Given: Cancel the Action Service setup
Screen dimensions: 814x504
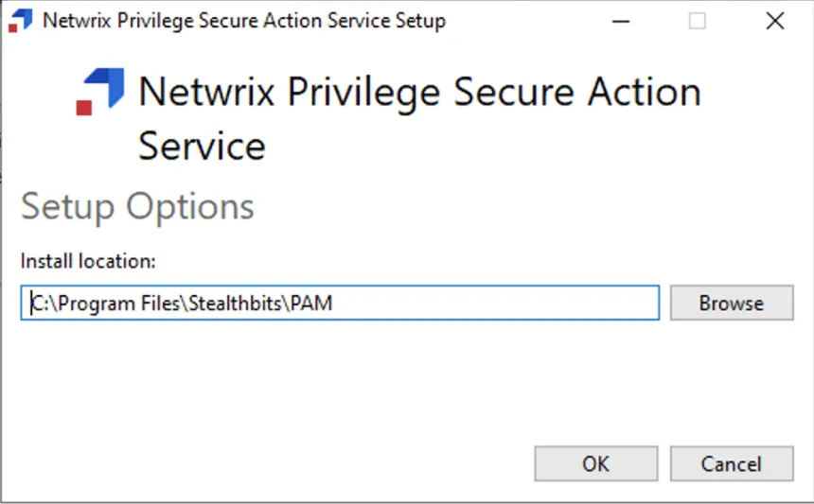Looking at the screenshot, I should [x=732, y=463].
